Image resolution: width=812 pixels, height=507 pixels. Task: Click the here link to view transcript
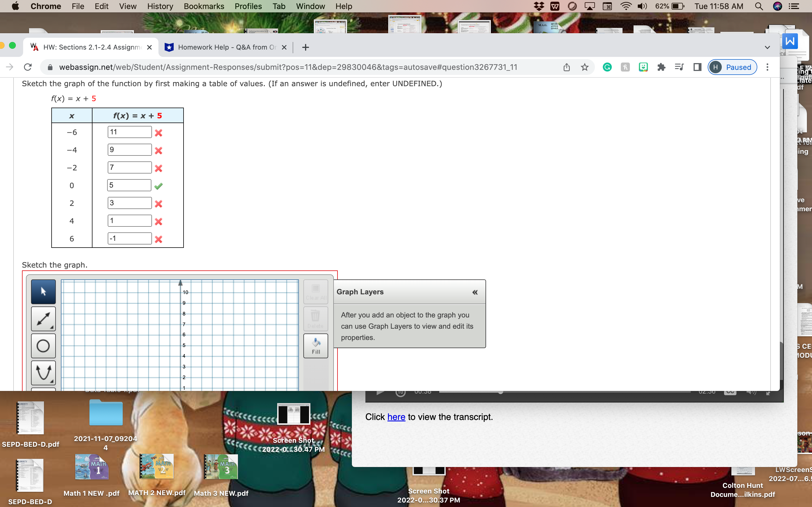pyautogui.click(x=396, y=417)
